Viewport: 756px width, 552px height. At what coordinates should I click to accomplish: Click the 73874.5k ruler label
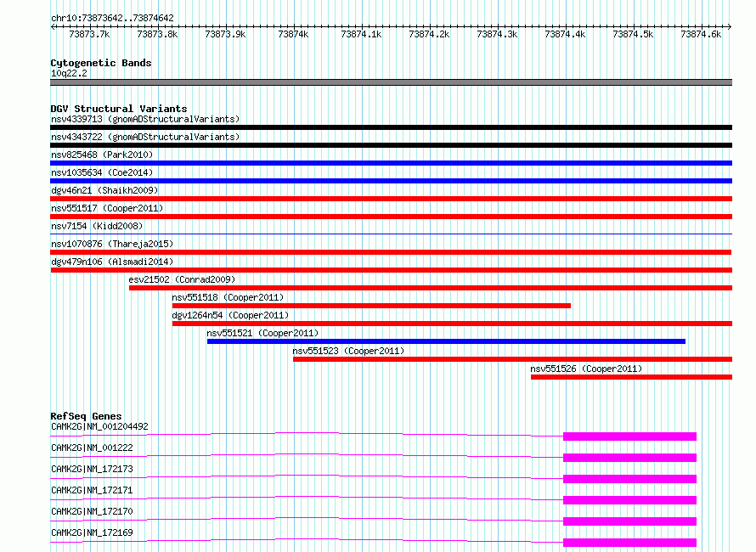[x=633, y=34]
